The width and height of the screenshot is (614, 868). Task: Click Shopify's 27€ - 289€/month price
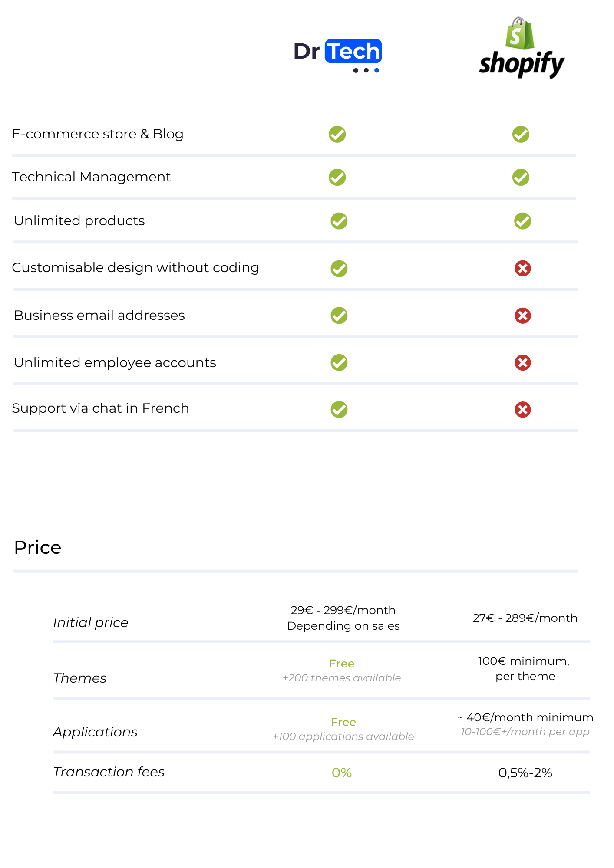(x=525, y=618)
